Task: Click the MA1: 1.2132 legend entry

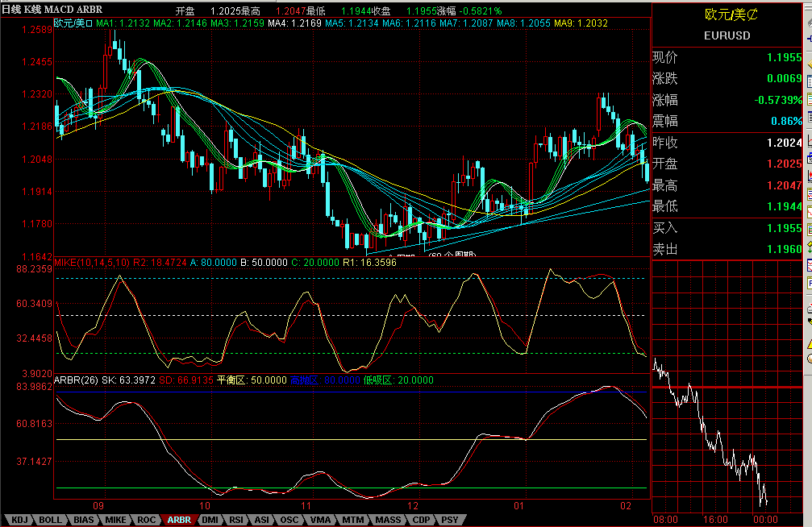Action: coord(123,23)
